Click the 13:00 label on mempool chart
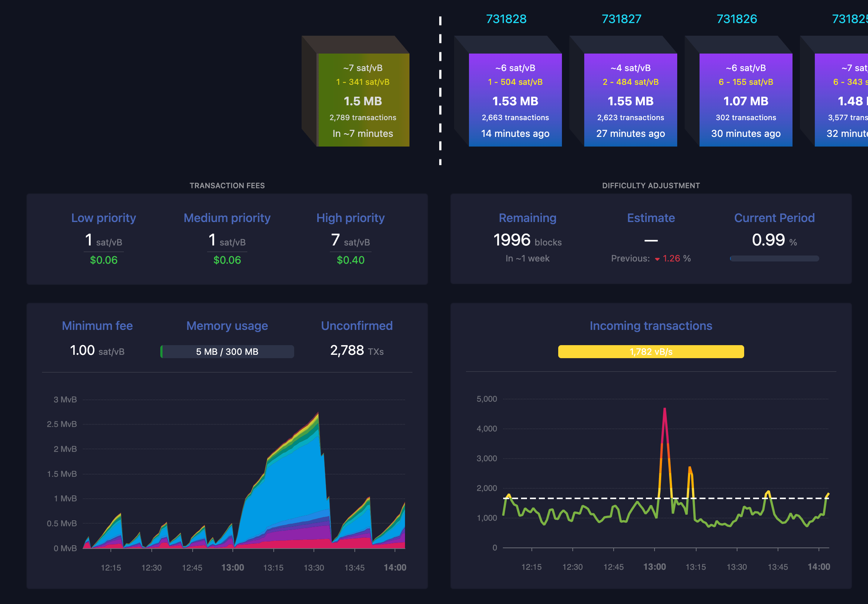868x604 pixels. click(232, 567)
